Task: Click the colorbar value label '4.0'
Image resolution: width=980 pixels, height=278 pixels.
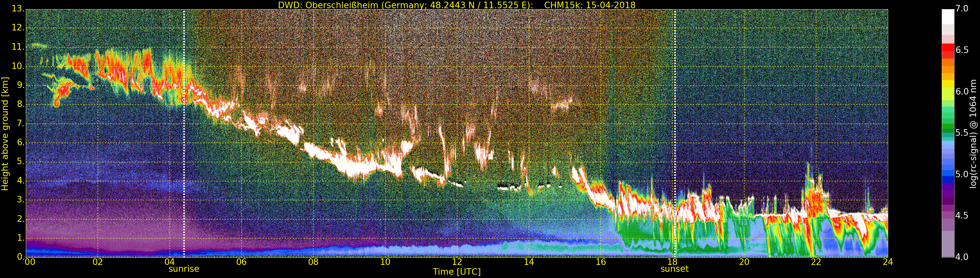Action: tap(962, 257)
